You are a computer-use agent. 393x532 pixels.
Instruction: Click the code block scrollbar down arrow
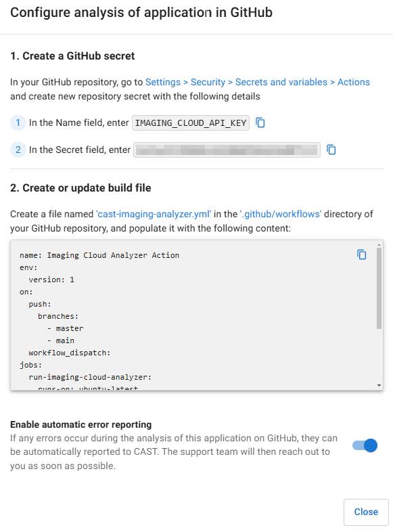pyautogui.click(x=379, y=386)
